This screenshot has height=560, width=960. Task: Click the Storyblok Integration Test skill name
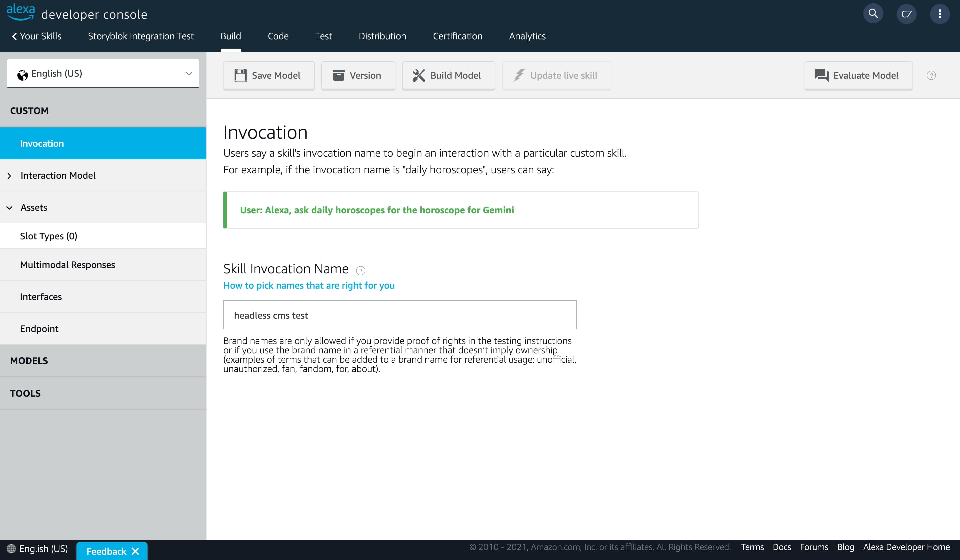(x=141, y=36)
